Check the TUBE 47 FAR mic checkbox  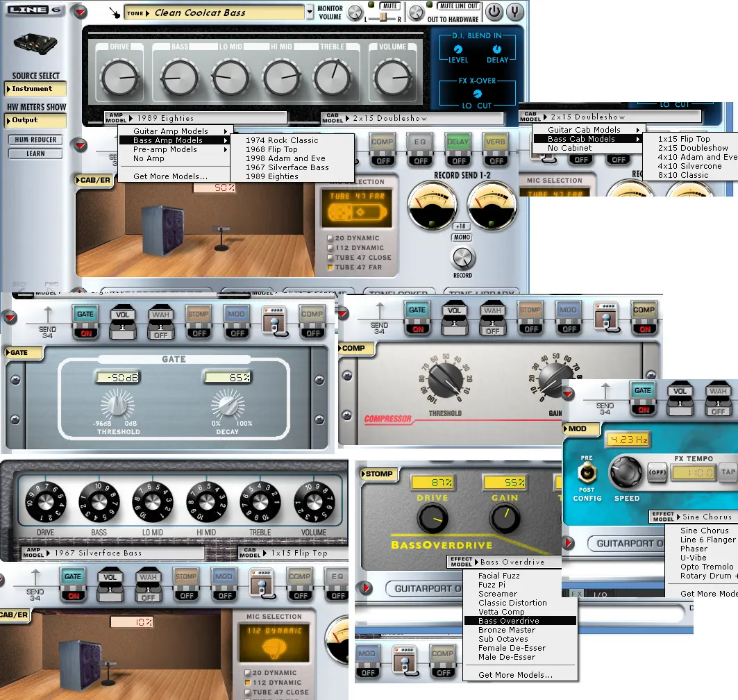click(330, 267)
